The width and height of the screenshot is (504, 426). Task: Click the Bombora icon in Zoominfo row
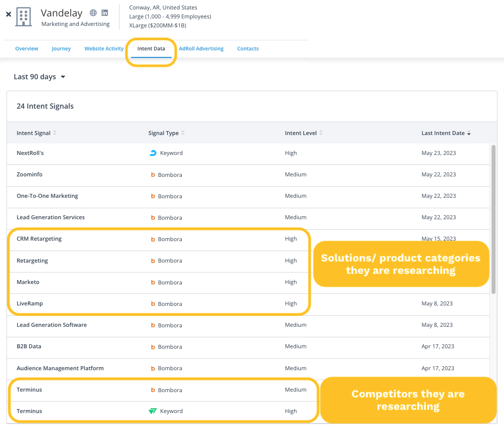(x=153, y=175)
